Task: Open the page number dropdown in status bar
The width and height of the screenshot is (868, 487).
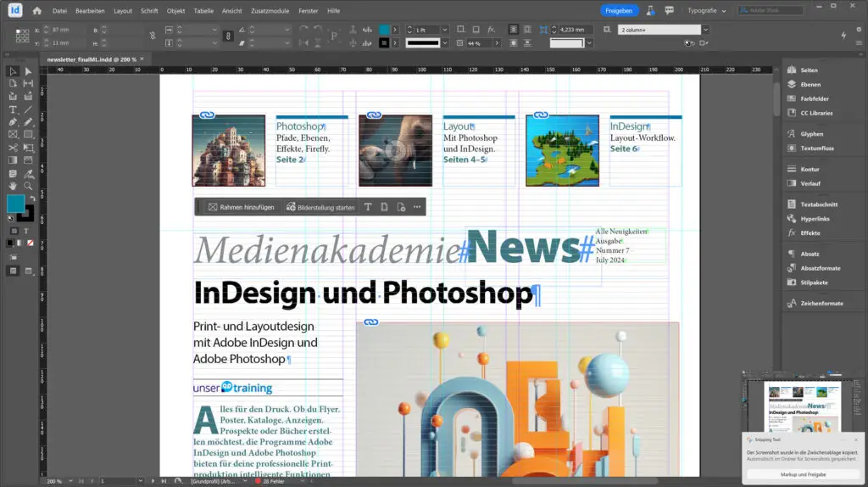Action: click(x=141, y=481)
